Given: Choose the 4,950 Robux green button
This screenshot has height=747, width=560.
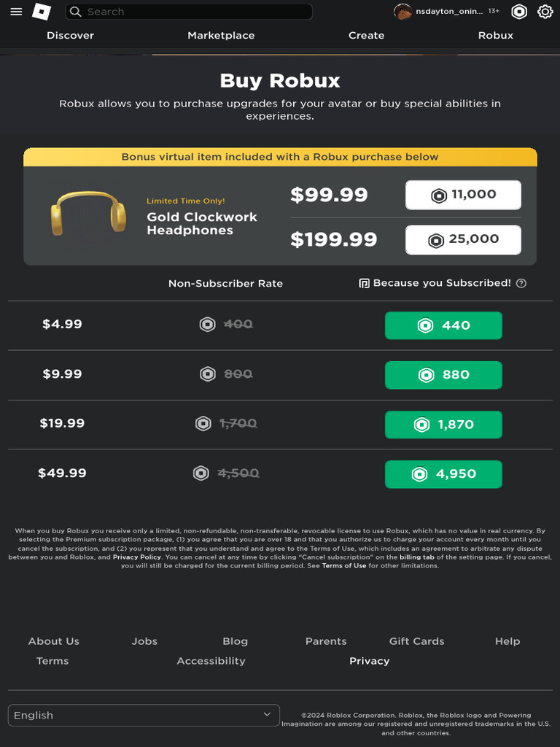Looking at the screenshot, I should [x=443, y=474].
